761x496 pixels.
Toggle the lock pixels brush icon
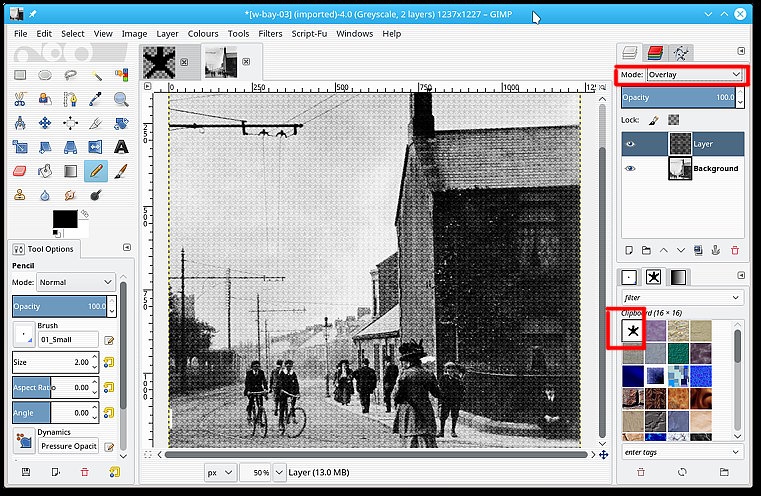coord(653,120)
